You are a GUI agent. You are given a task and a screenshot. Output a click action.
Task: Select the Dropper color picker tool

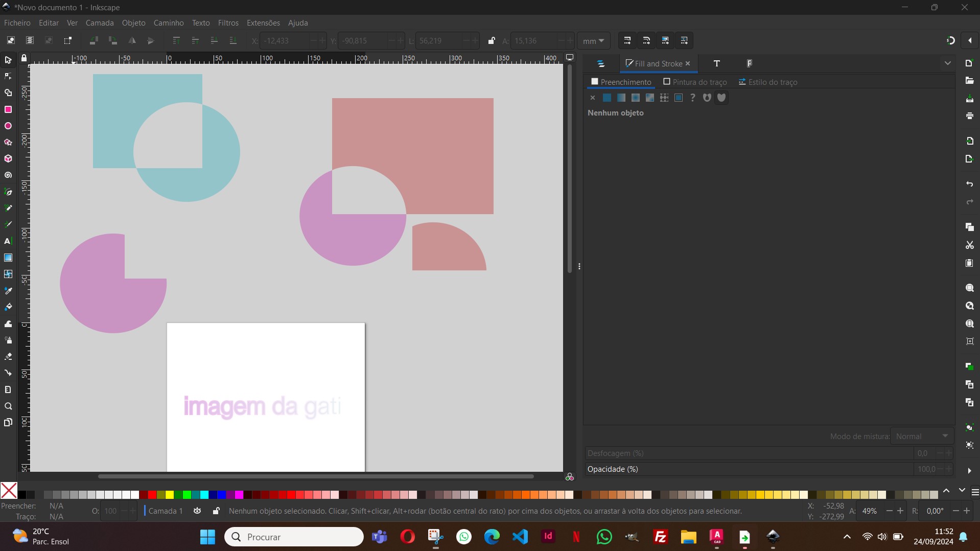tap(8, 290)
